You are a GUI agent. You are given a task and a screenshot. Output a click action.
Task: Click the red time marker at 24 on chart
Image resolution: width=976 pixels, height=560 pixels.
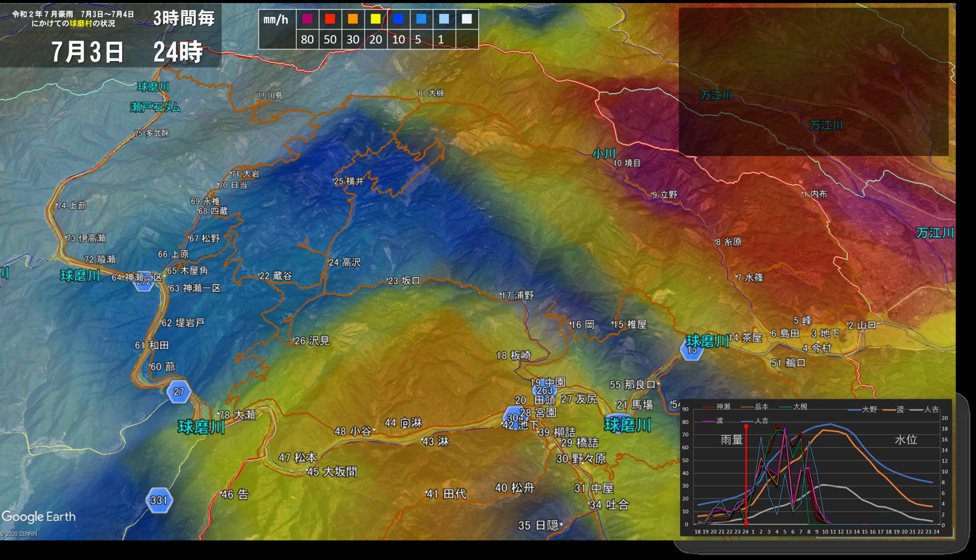(x=746, y=475)
